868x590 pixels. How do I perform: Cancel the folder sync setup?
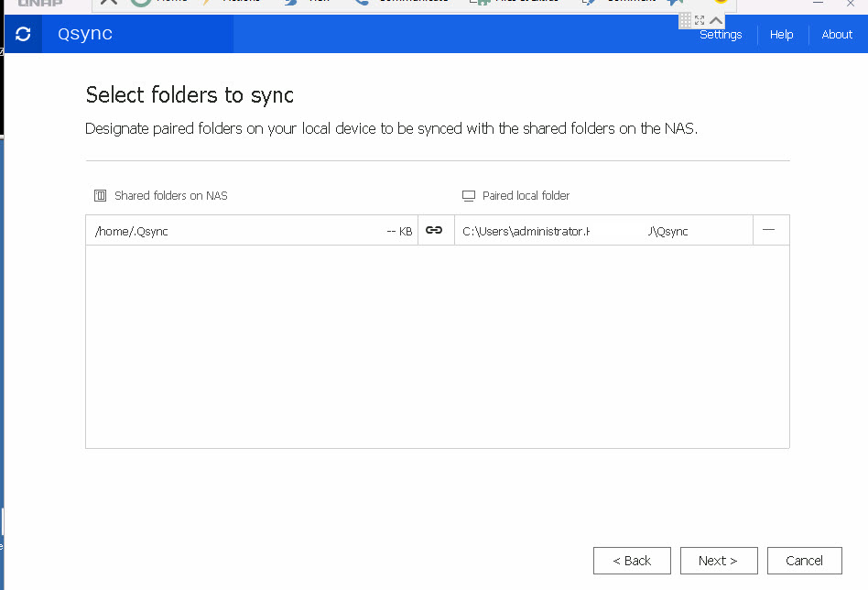pos(804,561)
